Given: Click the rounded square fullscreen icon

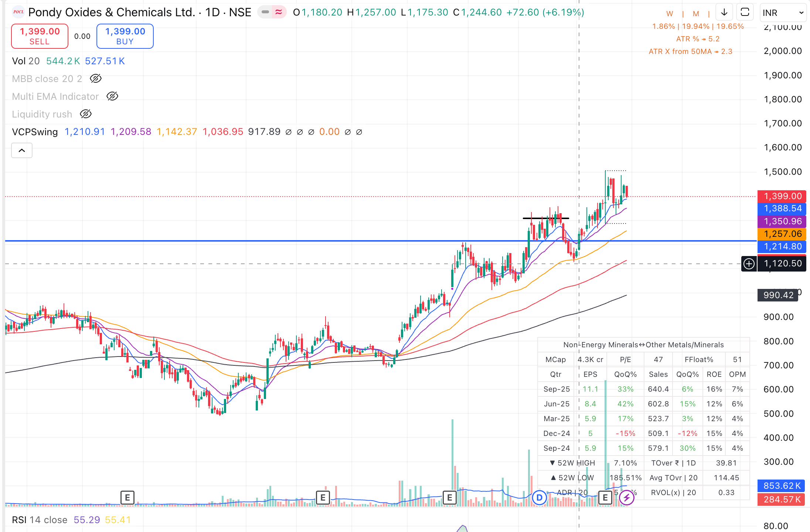Looking at the screenshot, I should coord(745,13).
